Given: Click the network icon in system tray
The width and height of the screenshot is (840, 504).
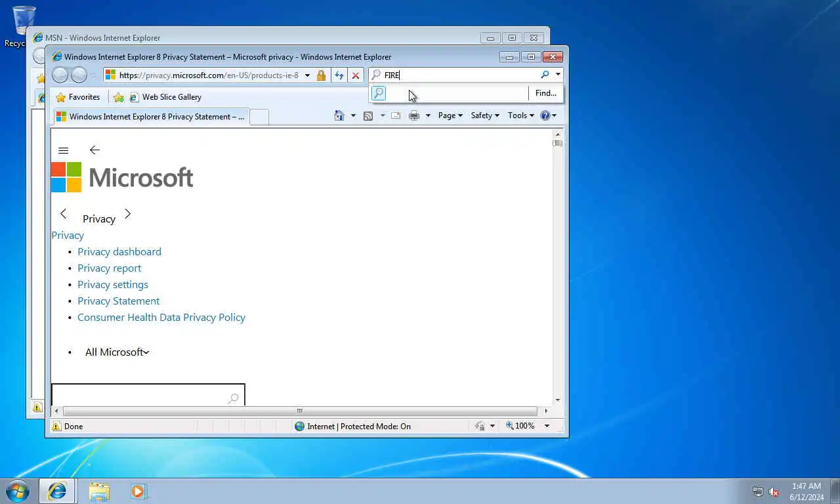Looking at the screenshot, I should tap(758, 492).
